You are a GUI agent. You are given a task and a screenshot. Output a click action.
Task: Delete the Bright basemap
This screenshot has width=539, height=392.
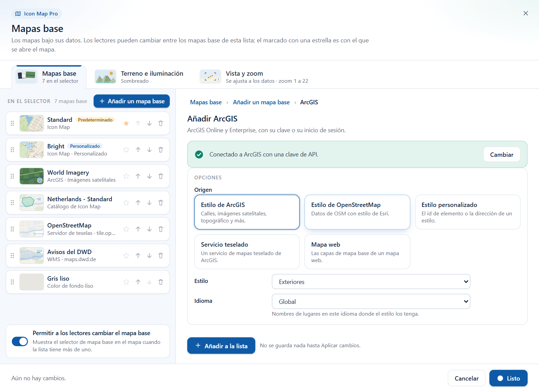coord(161,150)
